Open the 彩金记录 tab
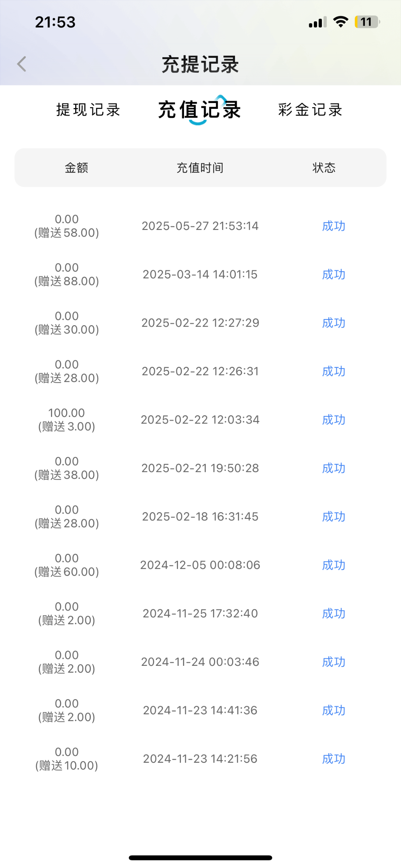This screenshot has height=868, width=401. click(x=310, y=110)
